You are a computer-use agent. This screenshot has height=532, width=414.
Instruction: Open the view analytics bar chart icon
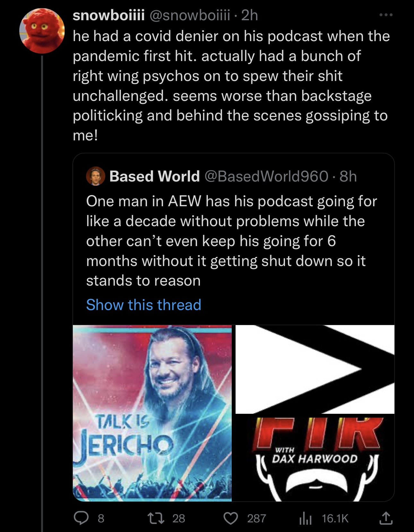[x=305, y=518]
